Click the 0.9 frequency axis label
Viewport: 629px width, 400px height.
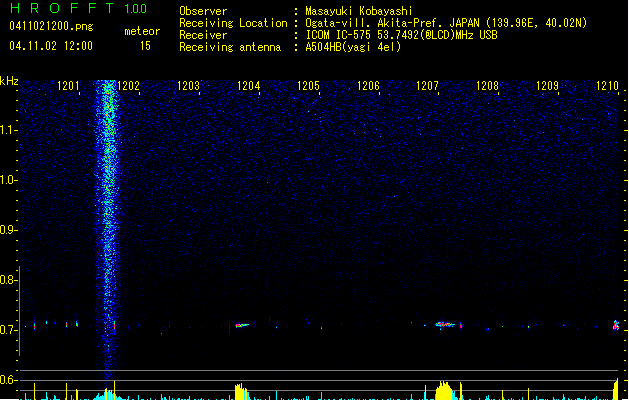click(x=8, y=230)
